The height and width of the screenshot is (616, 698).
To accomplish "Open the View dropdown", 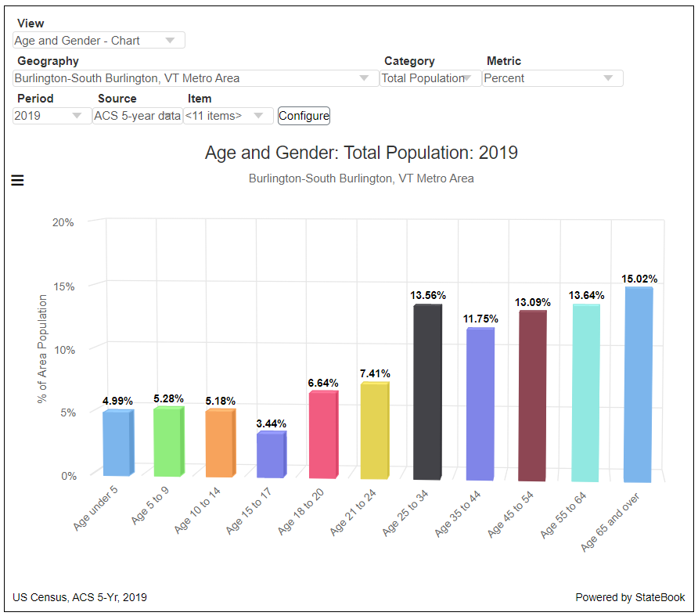I will pos(99,41).
